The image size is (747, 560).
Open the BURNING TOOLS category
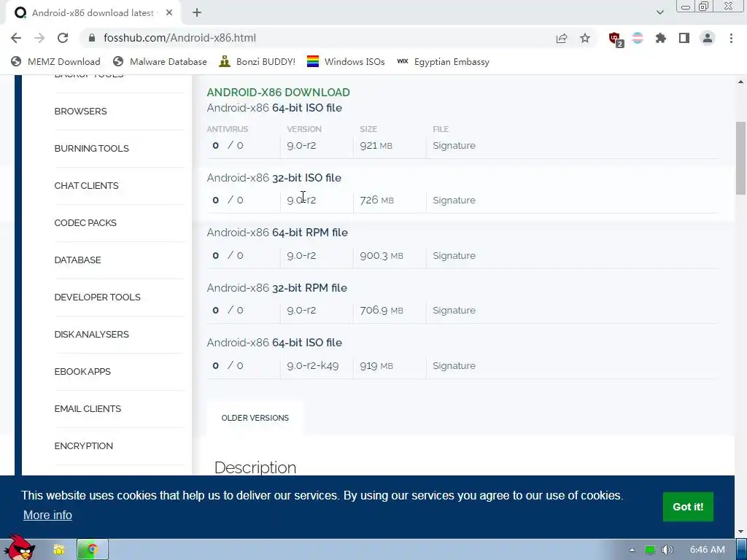[x=91, y=149]
